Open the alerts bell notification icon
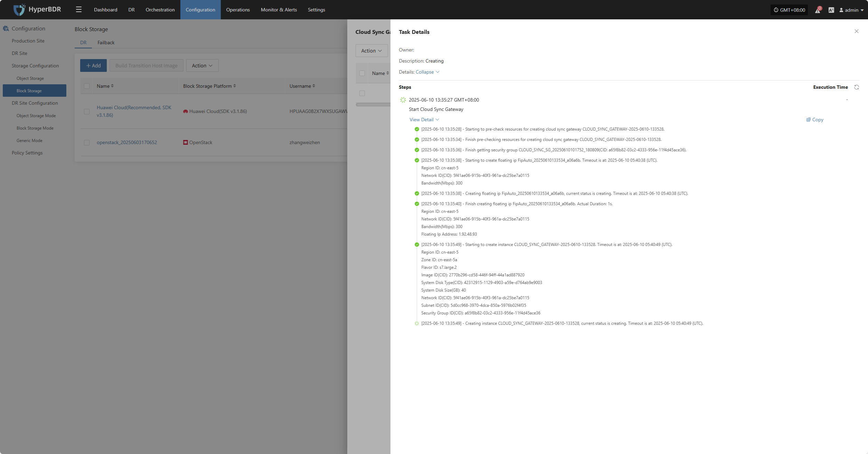This screenshot has width=868, height=454. 818,10
